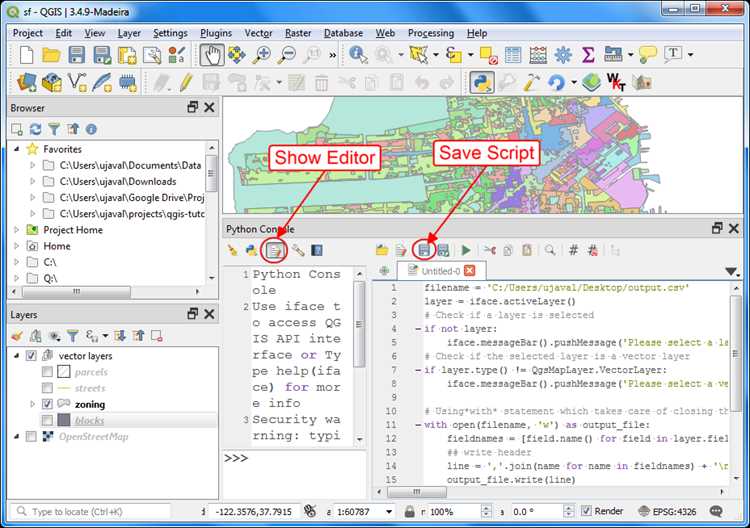
Task: Click the coordinate field in status bar
Action: click(x=254, y=511)
